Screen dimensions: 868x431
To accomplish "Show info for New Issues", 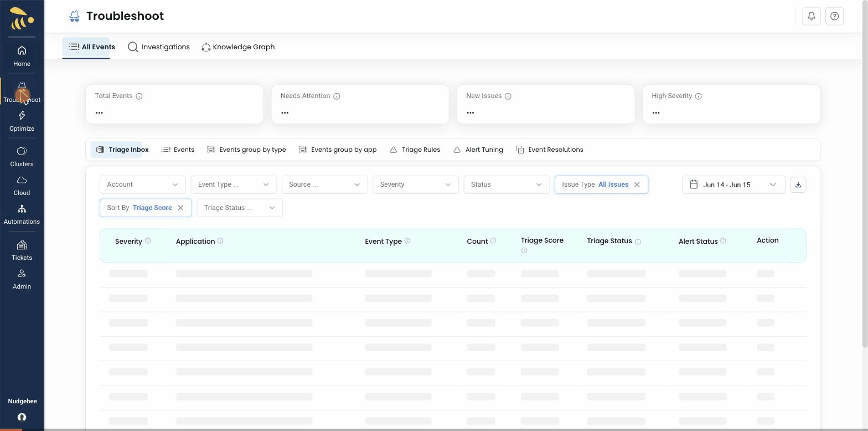I will [508, 96].
